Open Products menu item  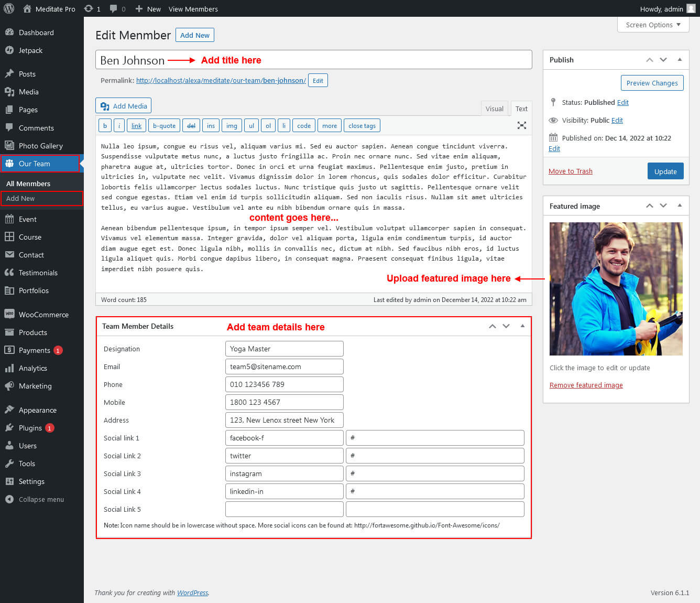(x=42, y=332)
